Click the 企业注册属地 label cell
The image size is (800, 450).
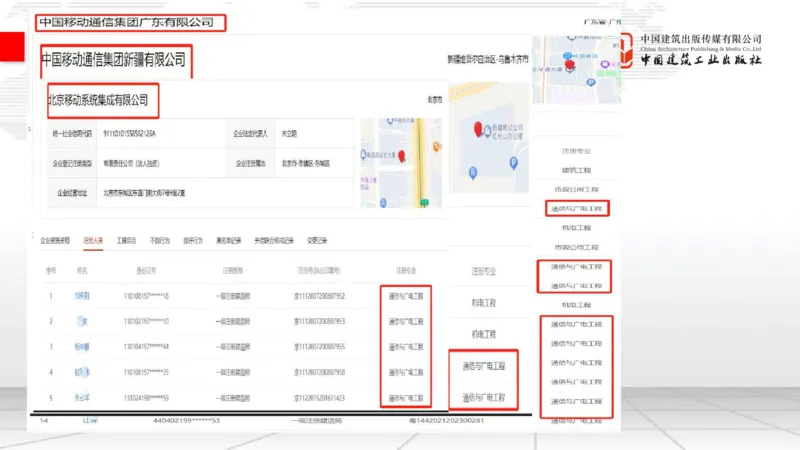251,163
